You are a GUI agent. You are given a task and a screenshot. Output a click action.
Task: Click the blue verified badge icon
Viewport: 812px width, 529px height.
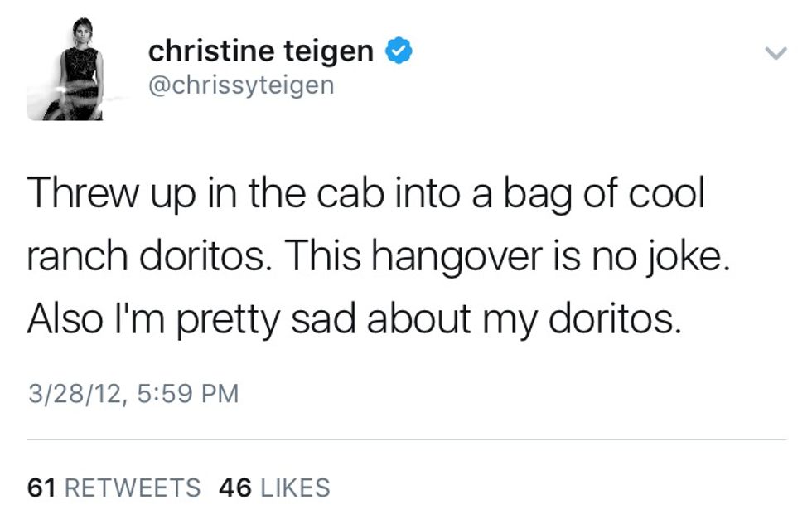400,52
